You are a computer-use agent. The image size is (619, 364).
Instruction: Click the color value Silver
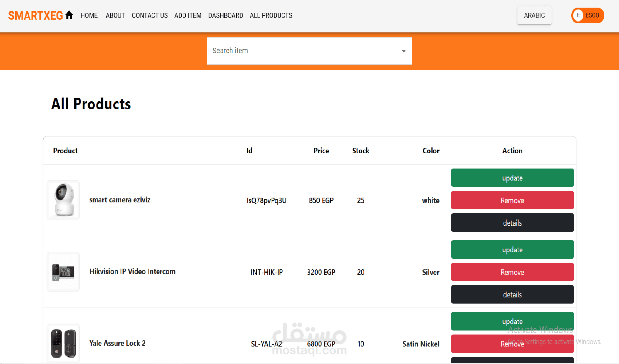tap(431, 272)
